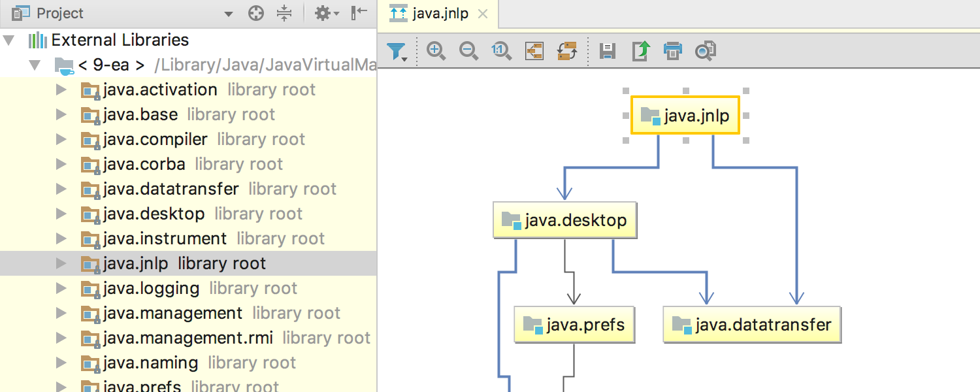Zoom out of the diagram
Viewport: 980px width, 392px height.
click(468, 51)
